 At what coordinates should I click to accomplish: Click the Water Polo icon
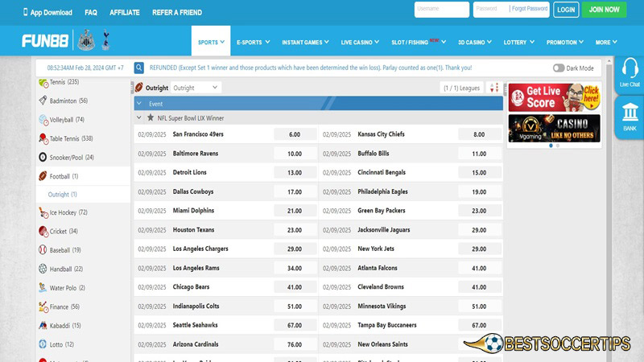pyautogui.click(x=43, y=288)
